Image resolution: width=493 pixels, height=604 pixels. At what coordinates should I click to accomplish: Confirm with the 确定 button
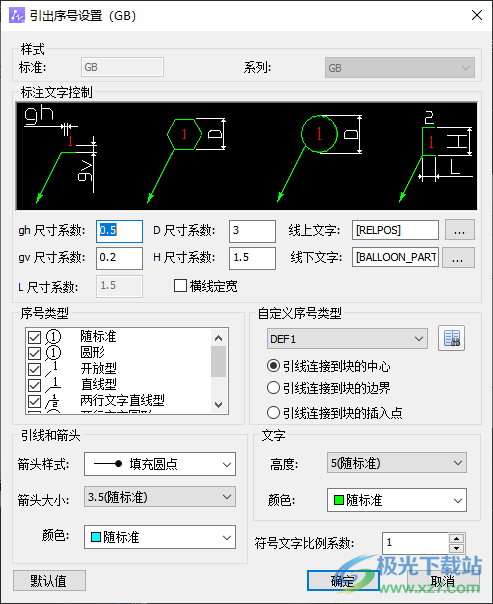point(343,581)
